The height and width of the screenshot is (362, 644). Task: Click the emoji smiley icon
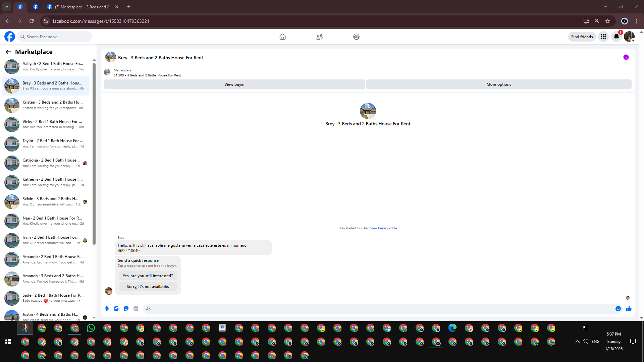point(618,309)
